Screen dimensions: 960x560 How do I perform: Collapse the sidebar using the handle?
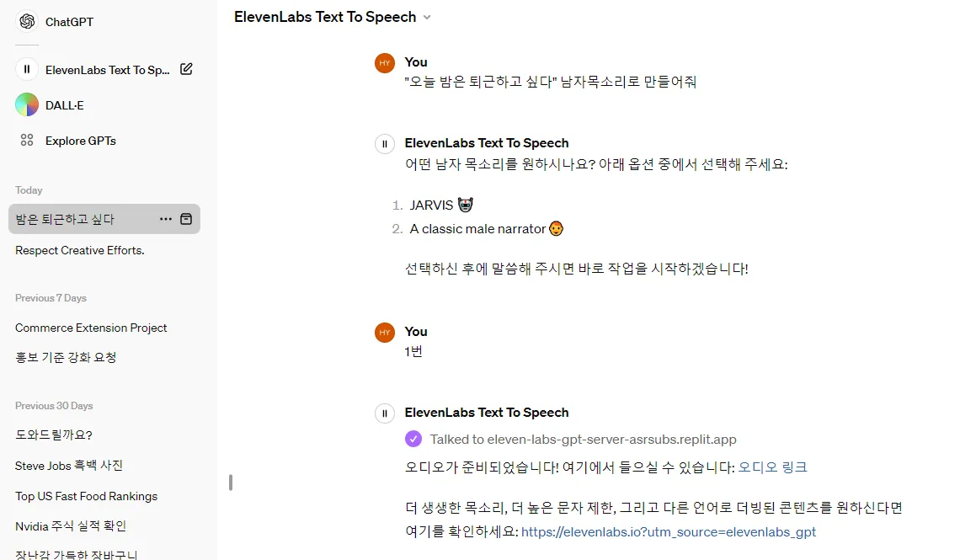(x=230, y=483)
